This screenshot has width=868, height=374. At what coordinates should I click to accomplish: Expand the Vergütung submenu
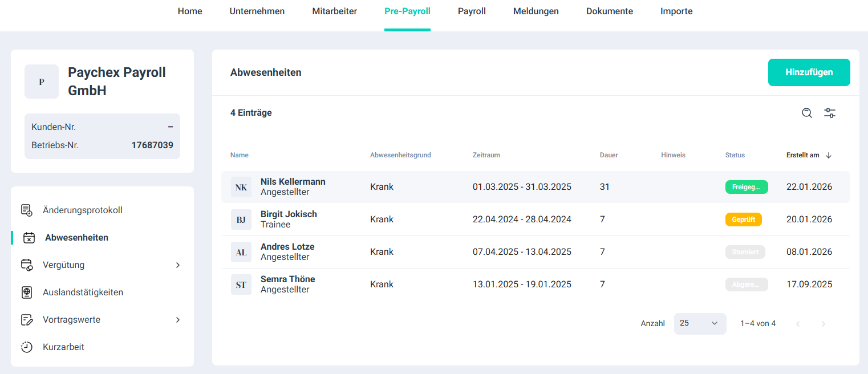[178, 265]
